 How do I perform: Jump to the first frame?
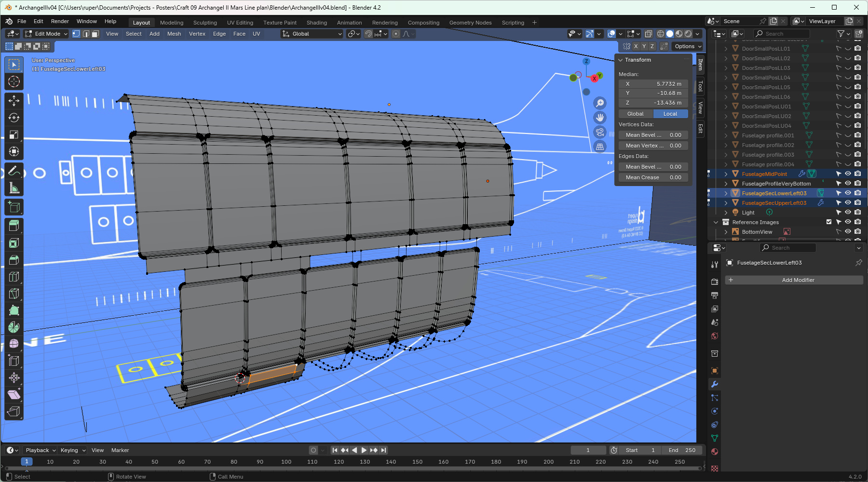(x=335, y=450)
